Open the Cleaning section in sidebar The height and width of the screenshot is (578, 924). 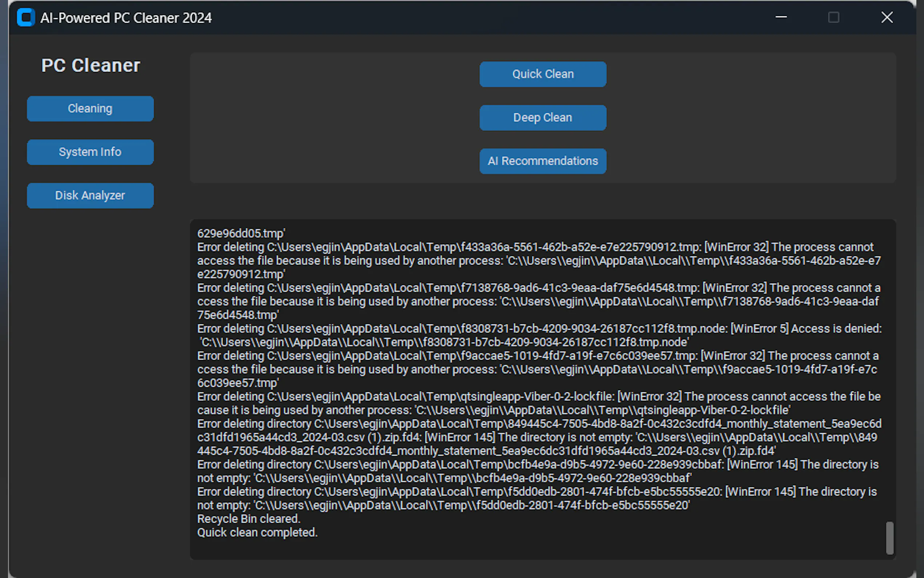click(x=90, y=108)
